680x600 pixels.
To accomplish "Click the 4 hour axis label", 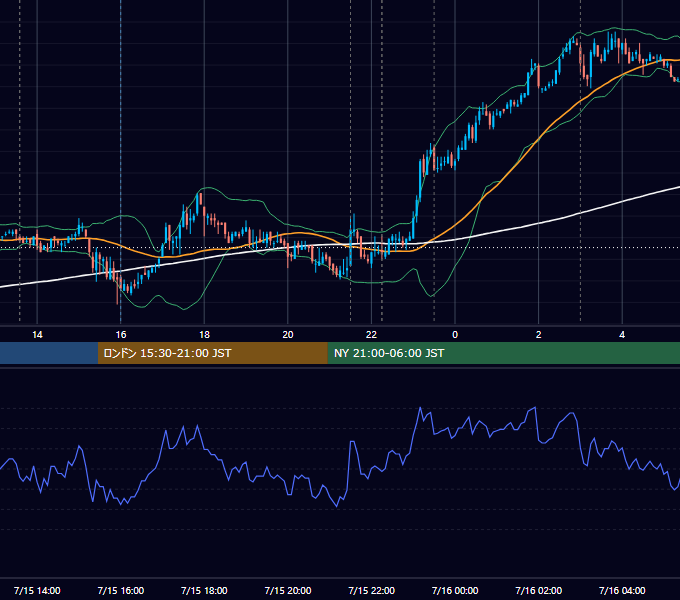I will pyautogui.click(x=622, y=335).
